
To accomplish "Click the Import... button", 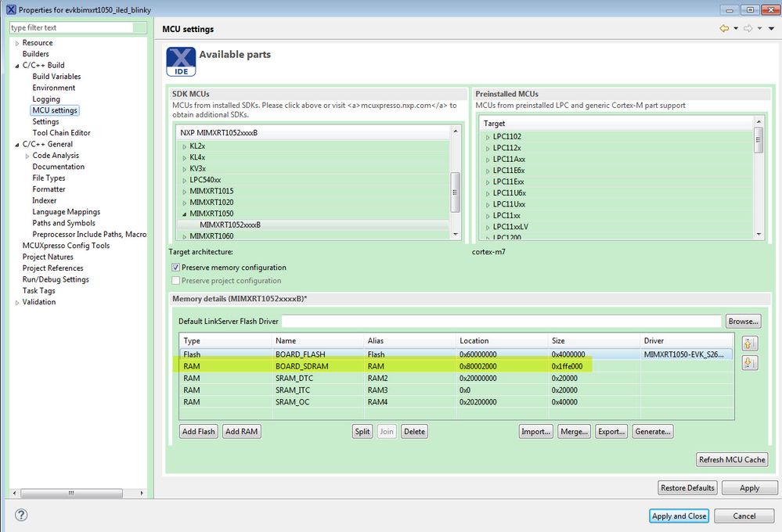I will point(535,431).
